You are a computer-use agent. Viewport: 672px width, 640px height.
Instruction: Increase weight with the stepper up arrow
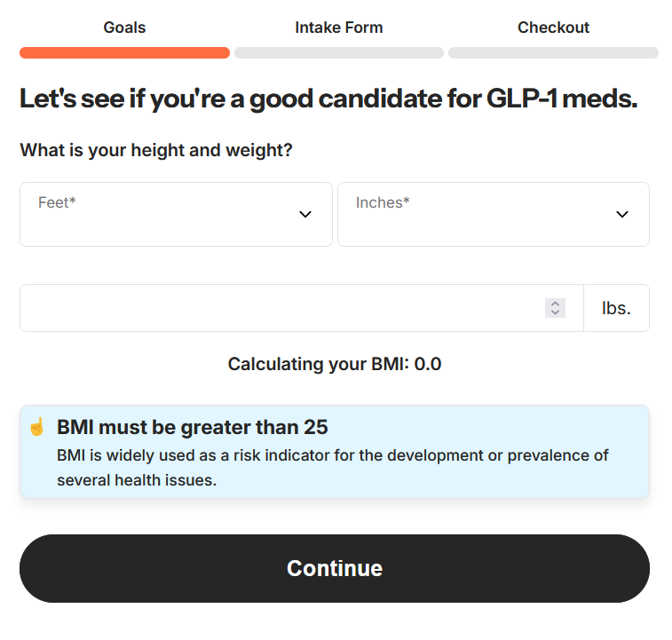tap(556, 304)
